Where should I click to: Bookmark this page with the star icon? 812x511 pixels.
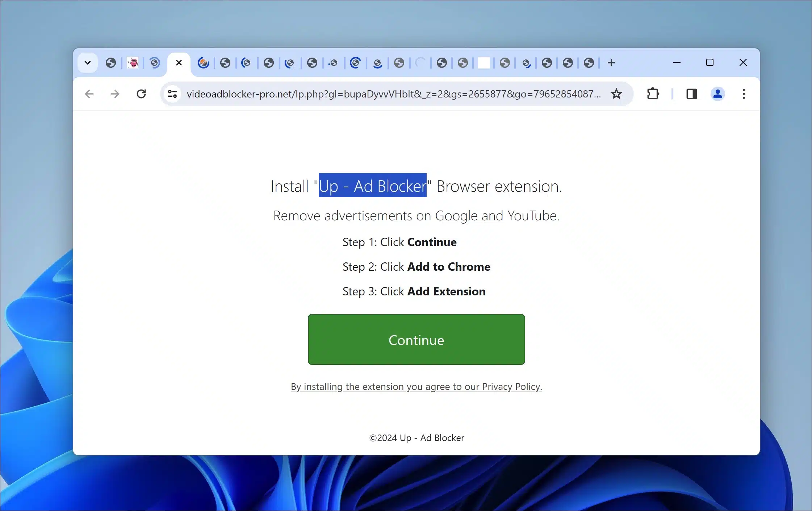[616, 94]
